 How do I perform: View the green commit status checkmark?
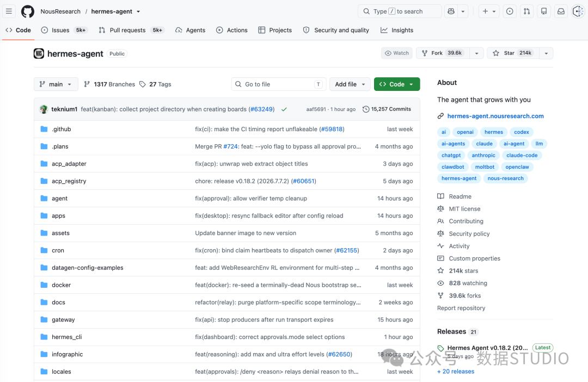pyautogui.click(x=284, y=109)
